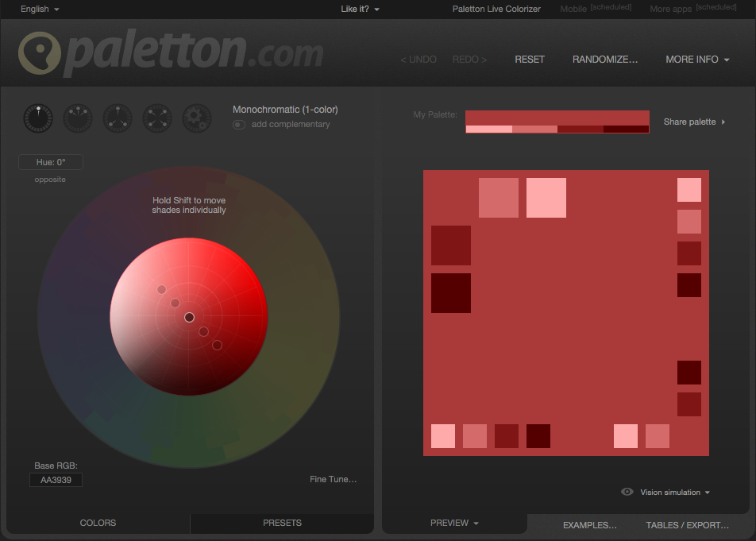Expand the PREVIEW dropdown
The image size is (756, 541).
click(453, 523)
